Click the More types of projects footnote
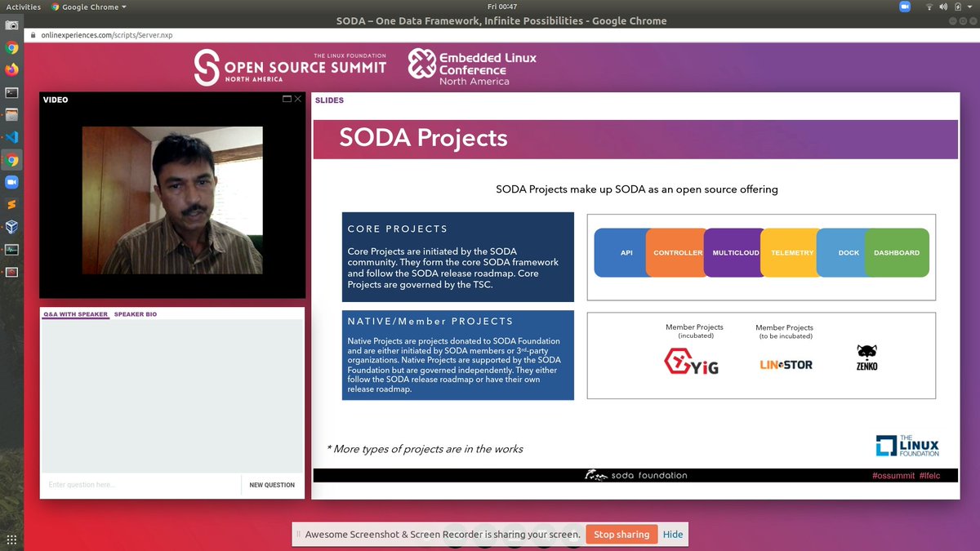Viewport: 980px width, 551px height. 424,449
